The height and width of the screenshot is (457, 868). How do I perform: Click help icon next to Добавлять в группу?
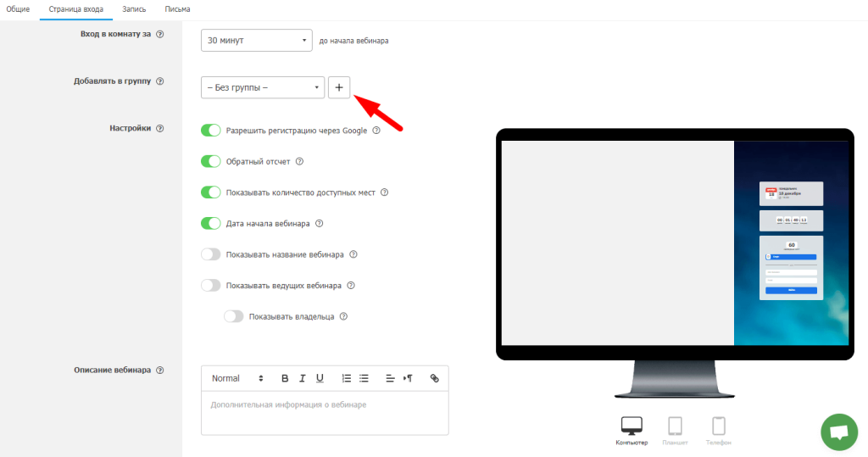coord(160,81)
